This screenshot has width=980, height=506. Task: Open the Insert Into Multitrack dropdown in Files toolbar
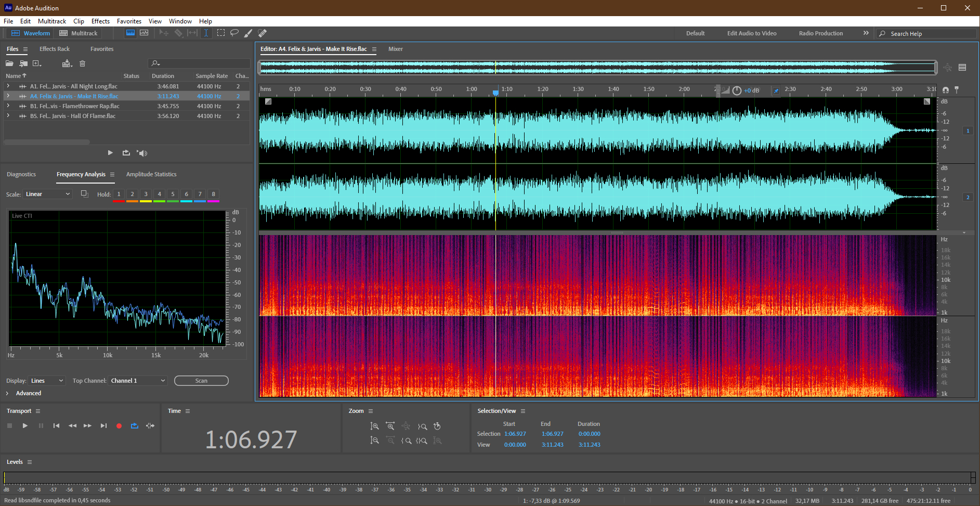tap(67, 63)
